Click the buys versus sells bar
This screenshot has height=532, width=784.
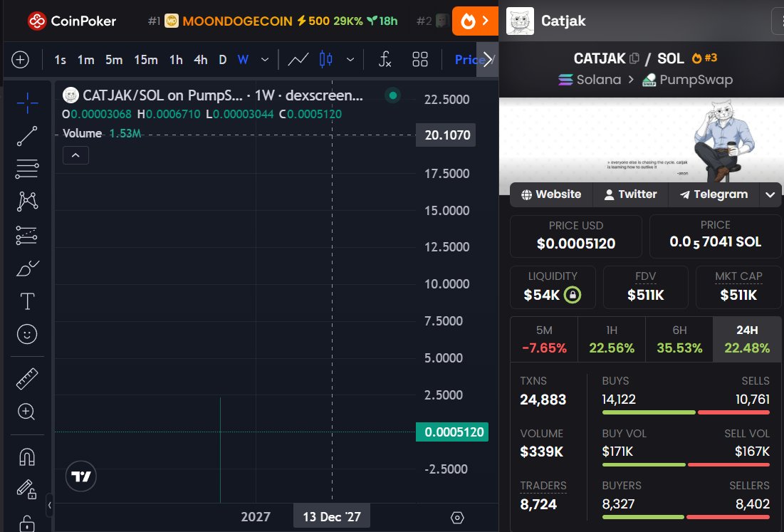[686, 412]
